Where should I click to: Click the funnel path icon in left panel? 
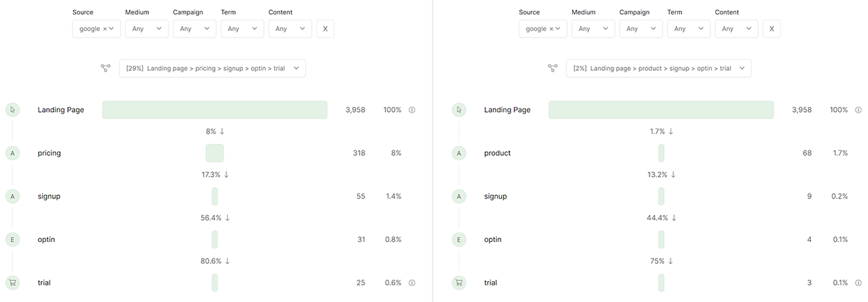pos(106,69)
